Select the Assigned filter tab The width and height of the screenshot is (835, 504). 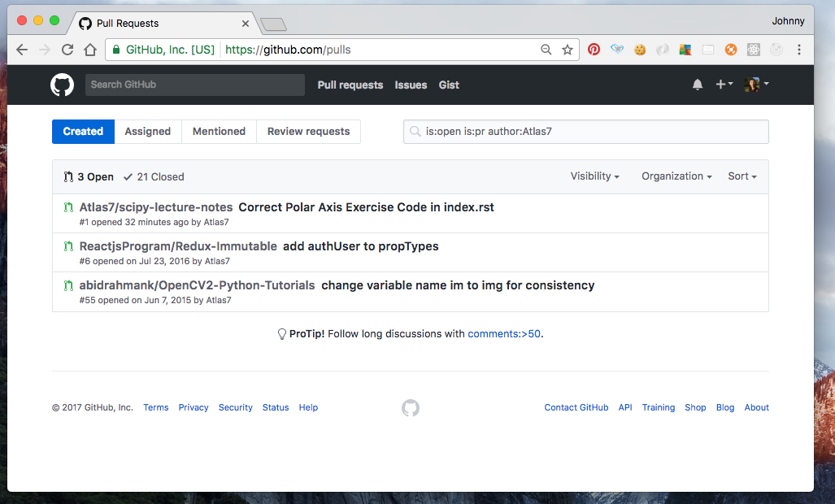[147, 132]
